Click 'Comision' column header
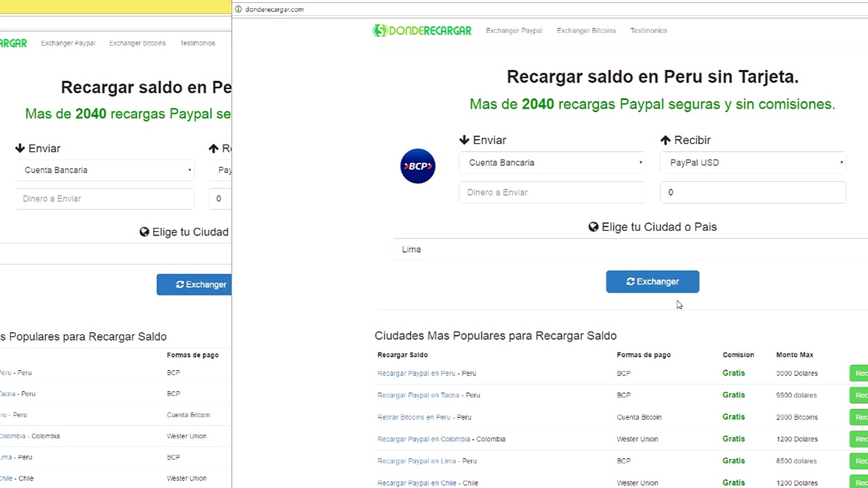Screen dimensions: 868x488 738,355
